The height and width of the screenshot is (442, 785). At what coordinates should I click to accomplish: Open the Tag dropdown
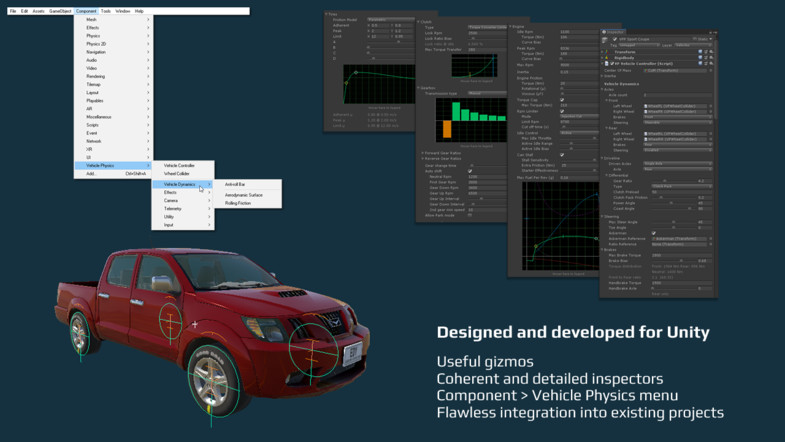(x=638, y=45)
